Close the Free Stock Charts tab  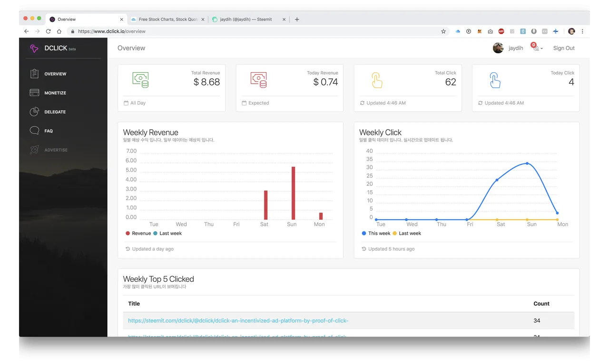(x=203, y=19)
